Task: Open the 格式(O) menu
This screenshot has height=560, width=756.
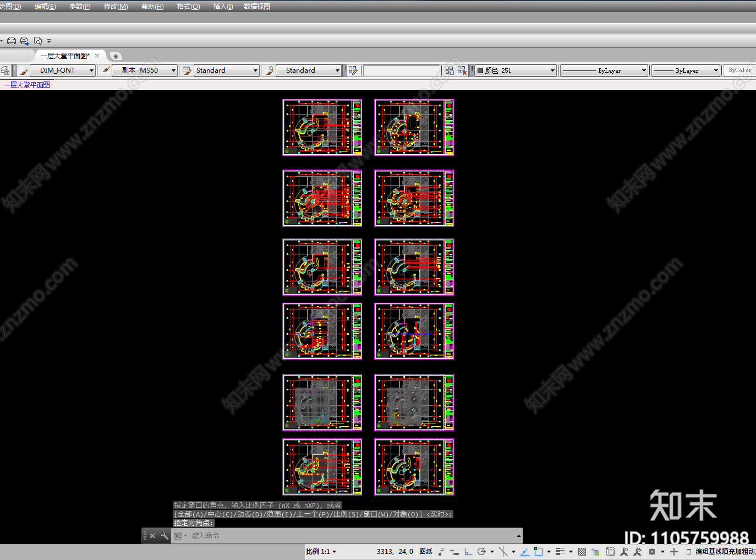Action: pos(188,7)
